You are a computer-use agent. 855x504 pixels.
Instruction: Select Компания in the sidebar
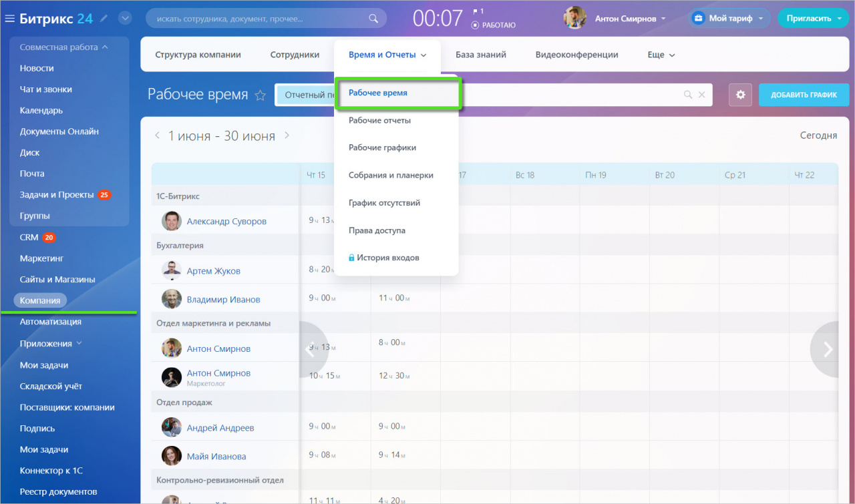[40, 300]
